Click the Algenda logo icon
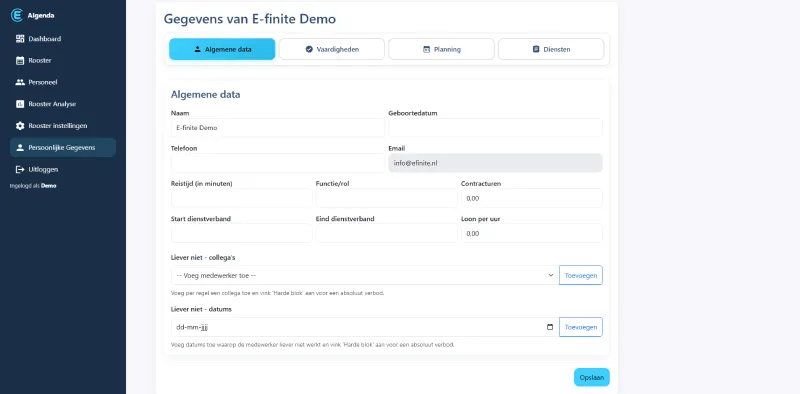Image resolution: width=800 pixels, height=394 pixels. point(17,15)
